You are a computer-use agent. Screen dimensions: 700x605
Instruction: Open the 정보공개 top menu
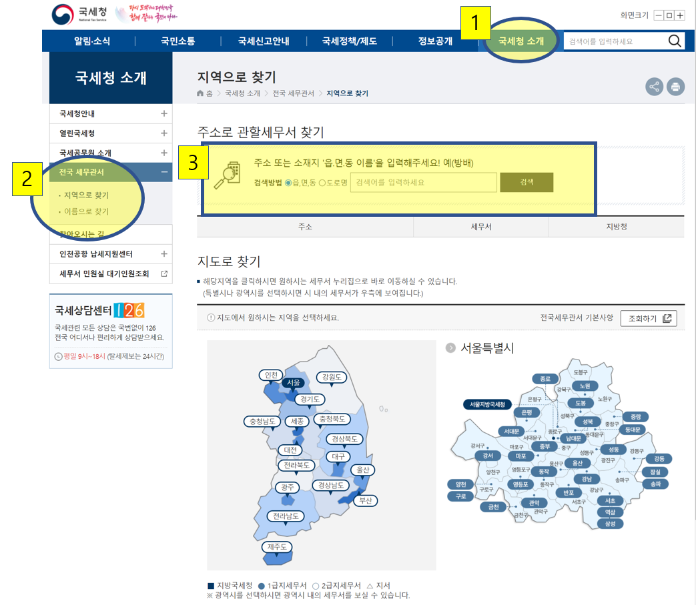click(x=435, y=41)
